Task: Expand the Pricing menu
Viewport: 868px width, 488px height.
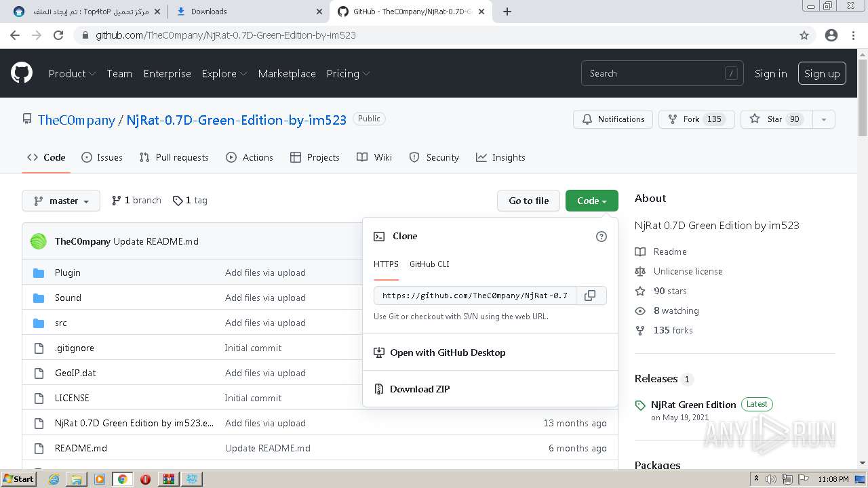Action: pyautogui.click(x=348, y=74)
